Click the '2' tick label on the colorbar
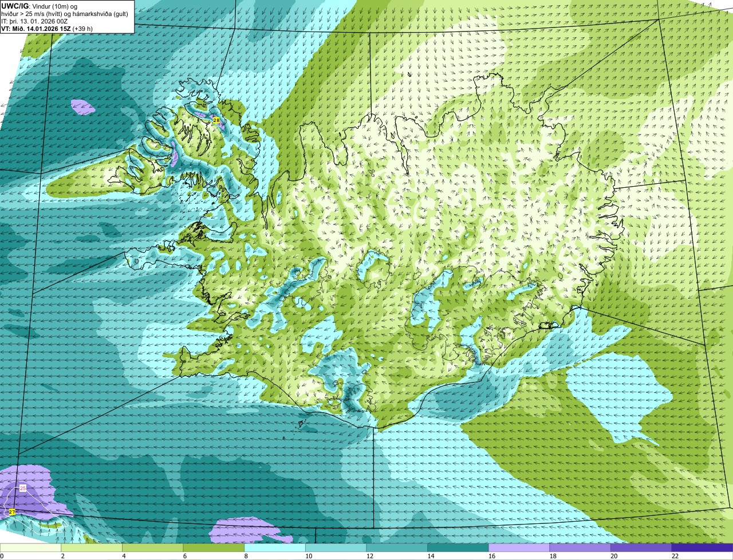 point(62,556)
